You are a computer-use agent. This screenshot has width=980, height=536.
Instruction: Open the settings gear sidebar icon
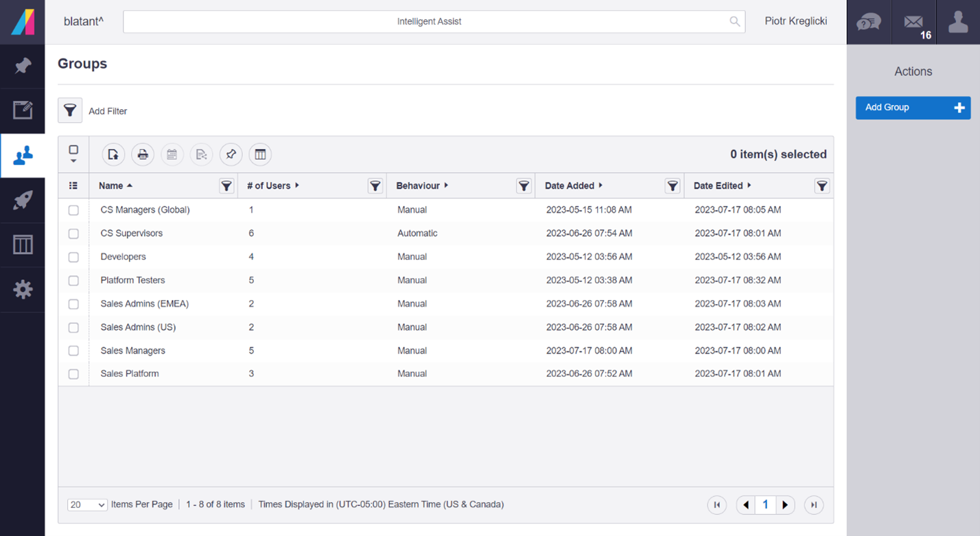pyautogui.click(x=23, y=290)
